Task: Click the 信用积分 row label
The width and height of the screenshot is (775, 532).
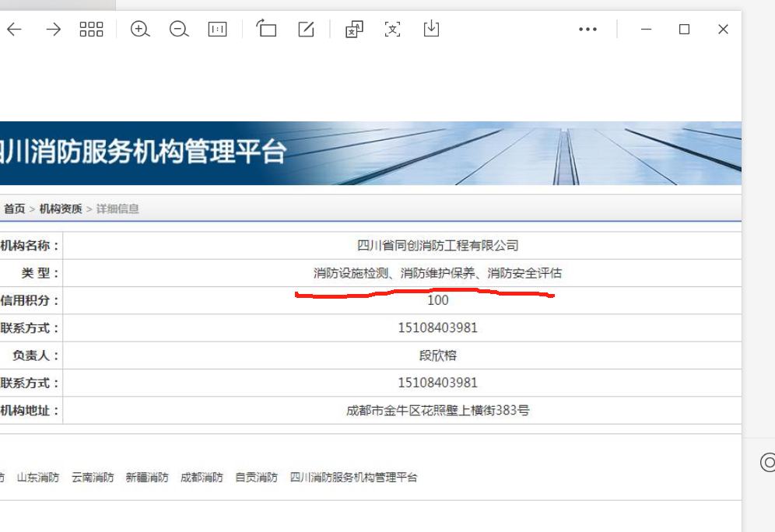Action: pyautogui.click(x=30, y=300)
